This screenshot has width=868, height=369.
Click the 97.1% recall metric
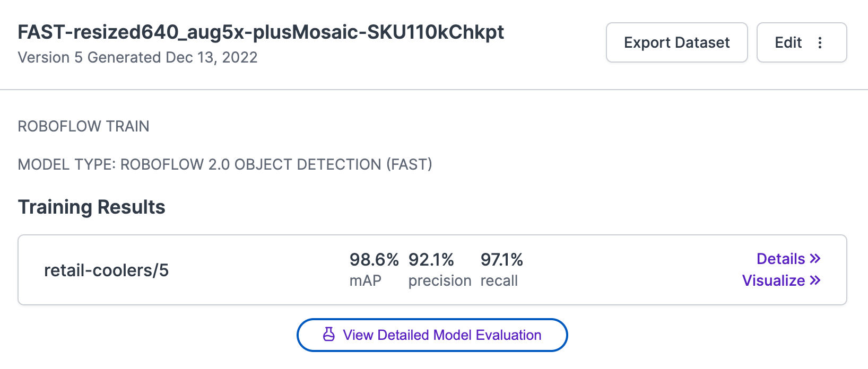(x=501, y=268)
